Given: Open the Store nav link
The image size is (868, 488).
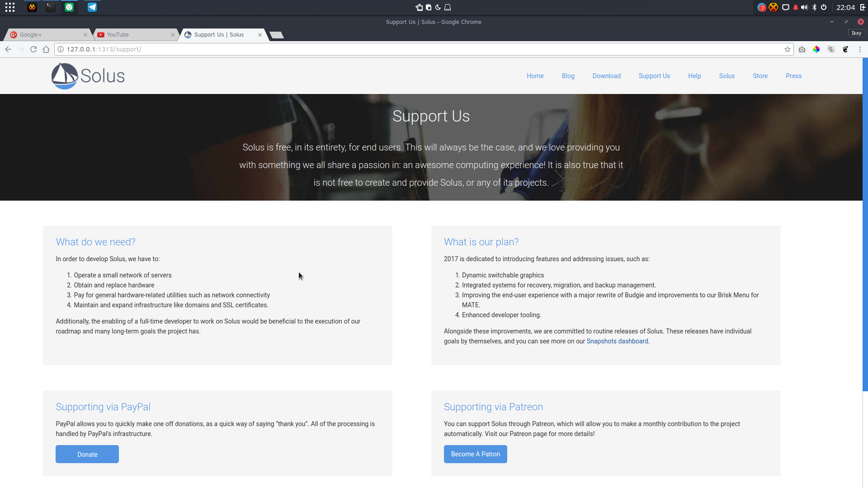Looking at the screenshot, I should 760,76.
